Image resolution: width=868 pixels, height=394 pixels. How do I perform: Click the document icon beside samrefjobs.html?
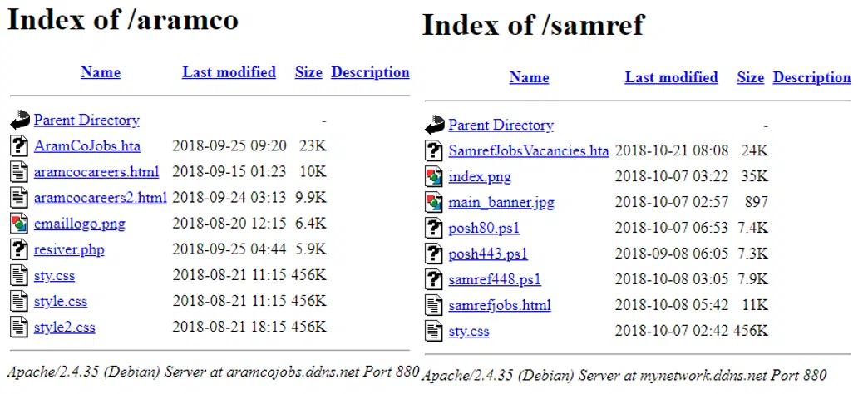(x=434, y=305)
